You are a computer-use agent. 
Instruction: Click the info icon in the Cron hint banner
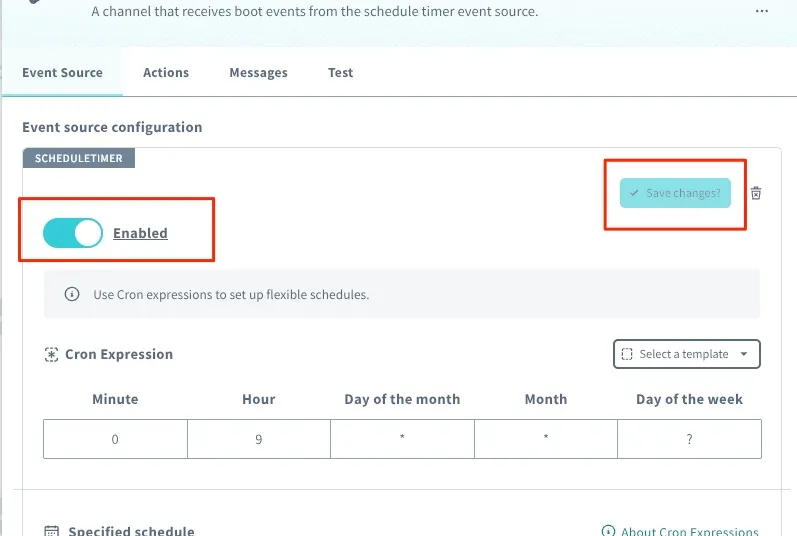[x=72, y=294]
